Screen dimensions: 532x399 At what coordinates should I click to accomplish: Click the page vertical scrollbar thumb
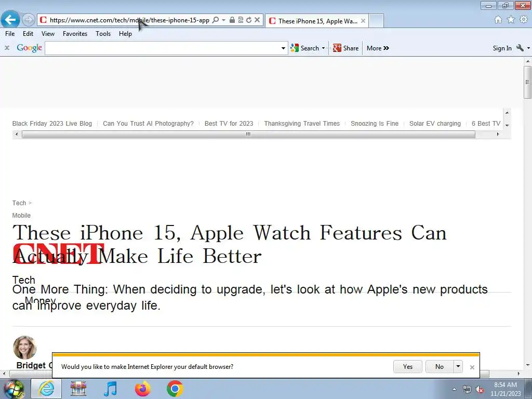527,82
